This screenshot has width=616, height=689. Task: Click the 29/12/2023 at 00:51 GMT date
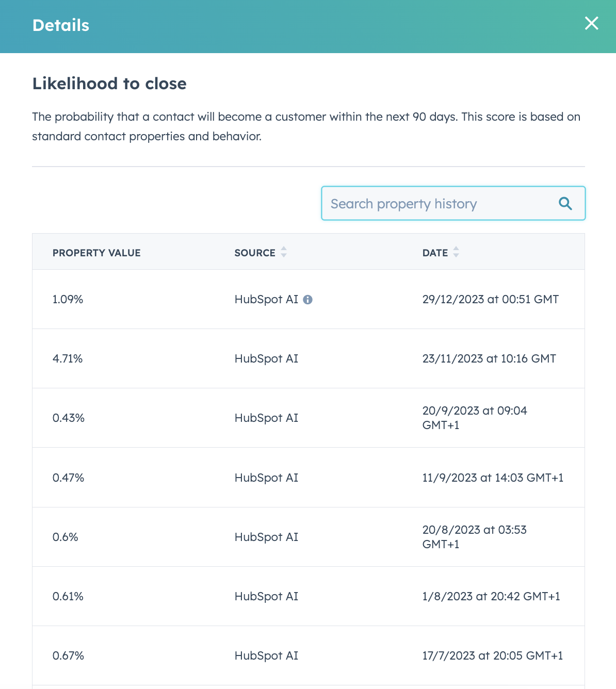tap(491, 299)
